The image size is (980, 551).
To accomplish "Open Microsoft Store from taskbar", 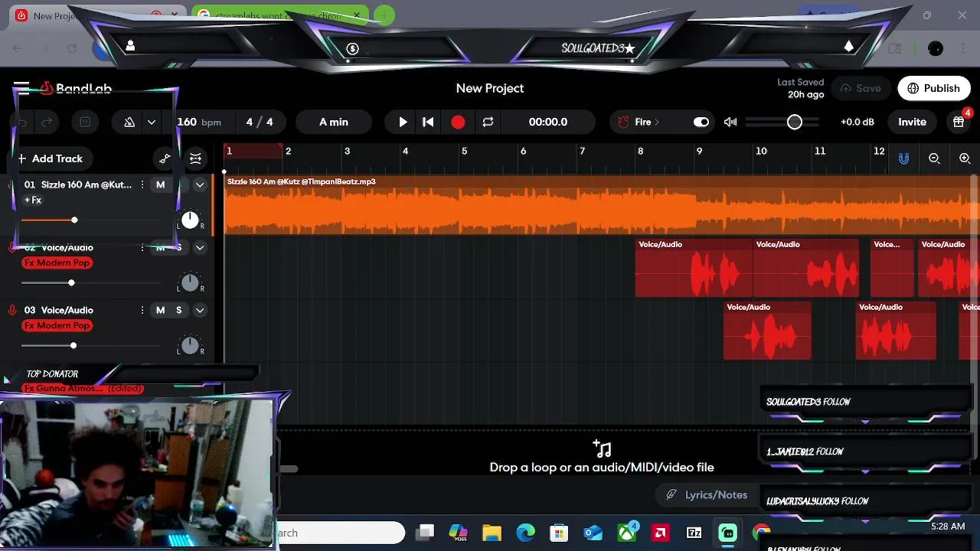I will [559, 533].
